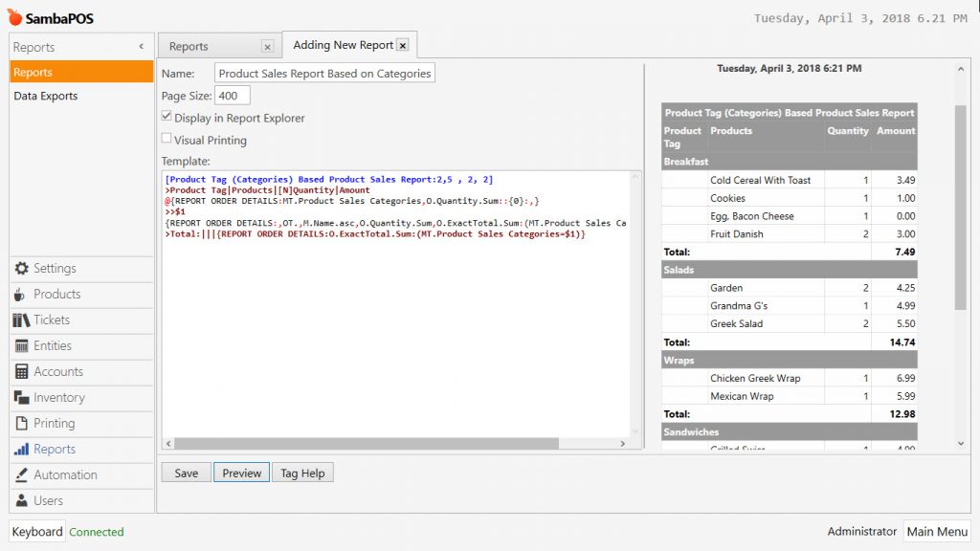Click the preview scroll down arrow

pos(961,444)
